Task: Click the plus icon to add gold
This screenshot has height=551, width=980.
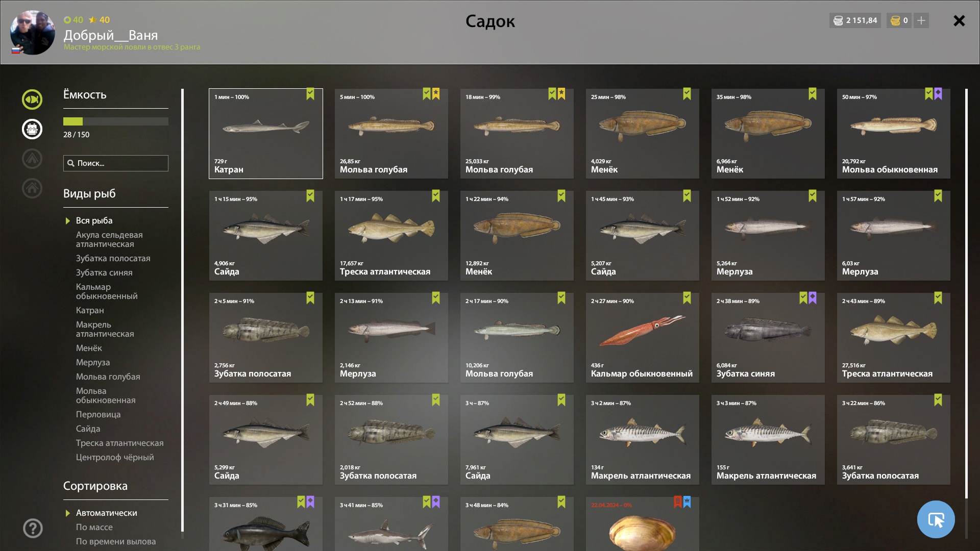Action: tap(921, 20)
